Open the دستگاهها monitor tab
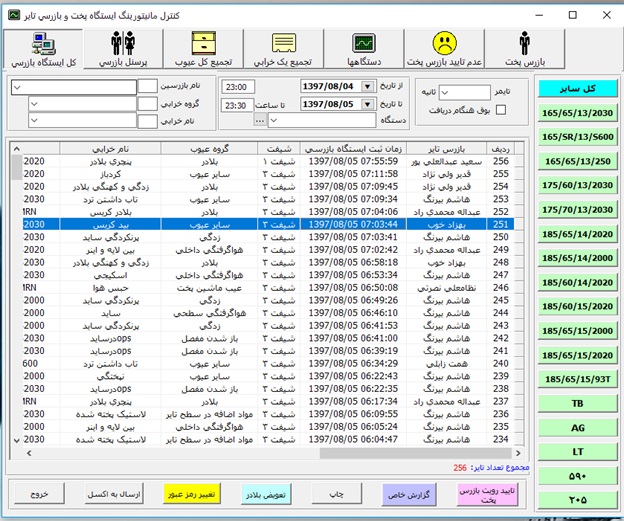Image resolution: width=624 pixels, height=521 pixels. coord(364,49)
